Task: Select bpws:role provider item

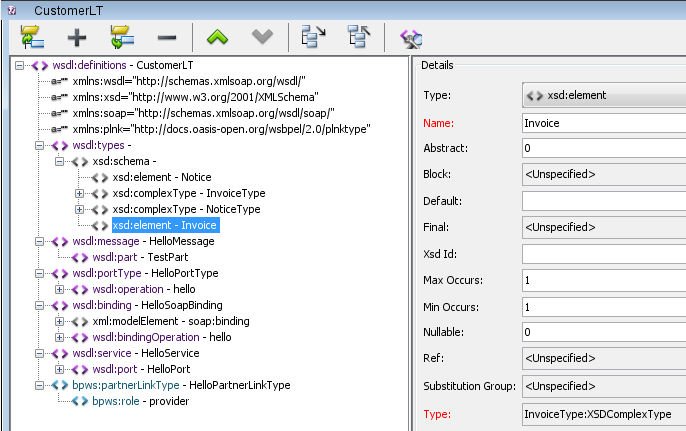Action: pos(141,401)
